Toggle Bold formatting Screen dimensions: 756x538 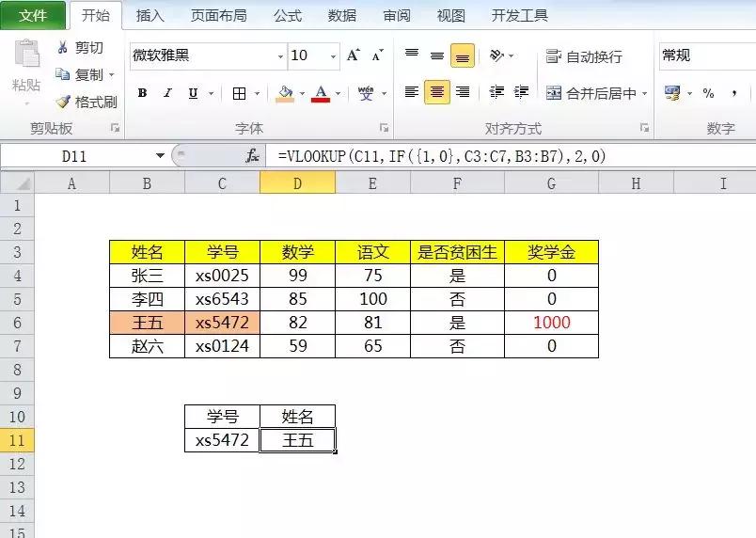point(142,93)
